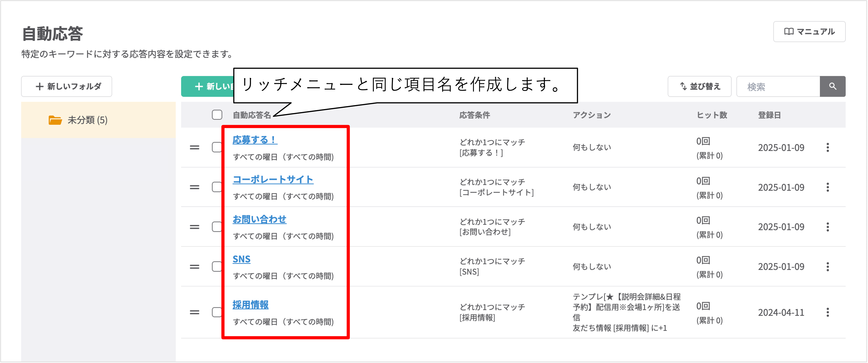Screen dimensions: 868x363
Task: Click the drag handle beside 応募する！ row
Action: pos(194,147)
